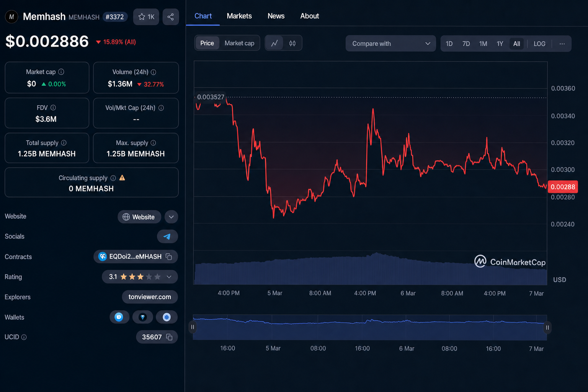This screenshot has height=392, width=588.
Task: Click the Circulating supply info icon
Action: click(113, 178)
